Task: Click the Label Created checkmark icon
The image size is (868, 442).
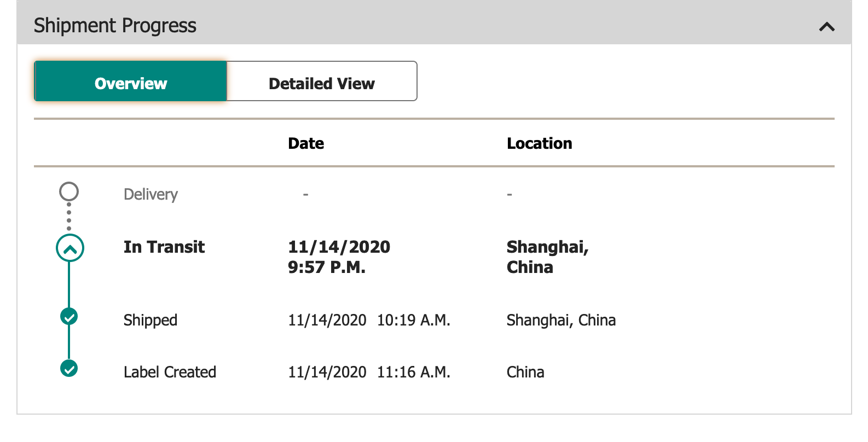Action: (69, 369)
